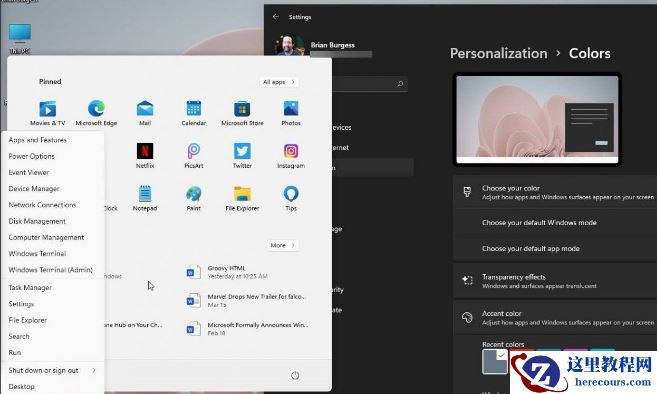The image size is (657, 394).
Task: Open the Notepad app icon
Action: [145, 194]
